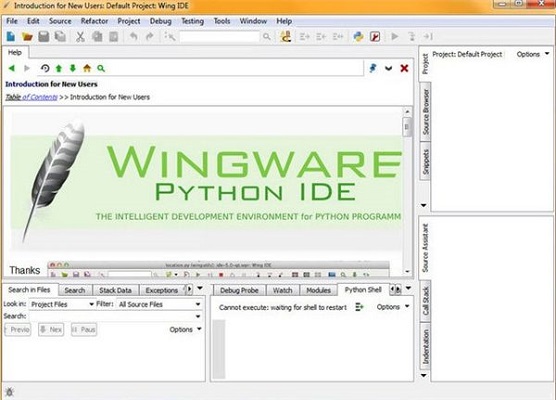This screenshot has height=400, width=556.
Task: Redo the last edit via toolbar
Action: tap(150, 37)
